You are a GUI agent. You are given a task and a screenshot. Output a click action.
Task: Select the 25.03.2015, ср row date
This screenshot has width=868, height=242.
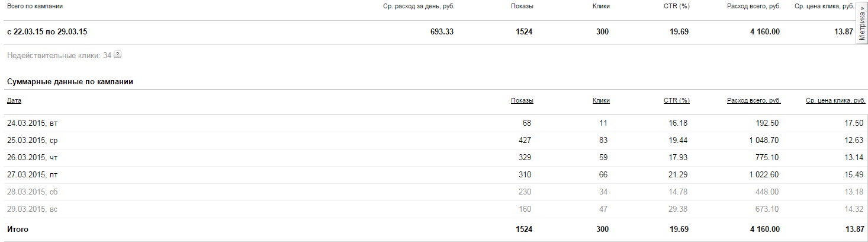point(32,141)
